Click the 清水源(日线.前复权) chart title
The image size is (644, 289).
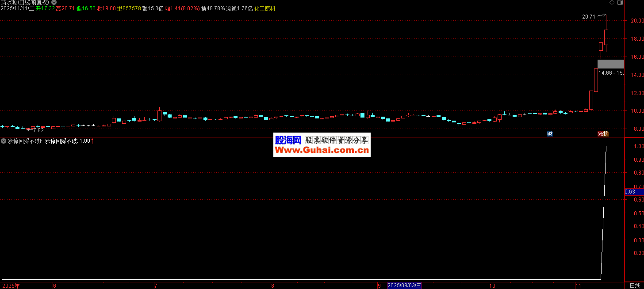click(25, 3)
